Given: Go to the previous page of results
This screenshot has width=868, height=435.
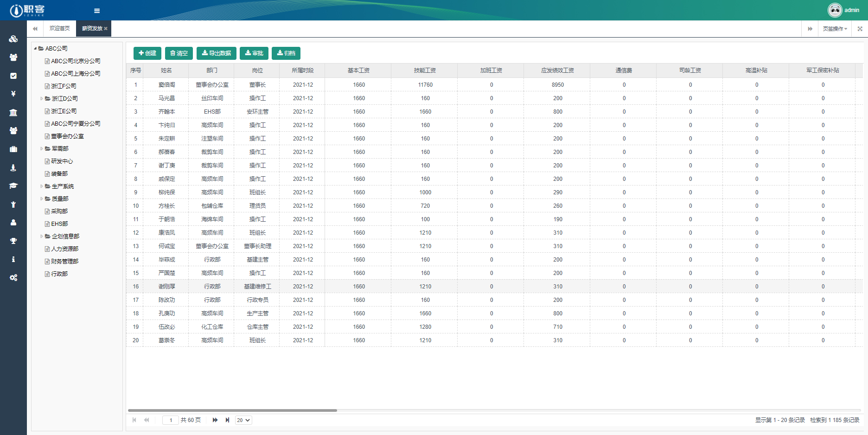Looking at the screenshot, I should 147,420.
